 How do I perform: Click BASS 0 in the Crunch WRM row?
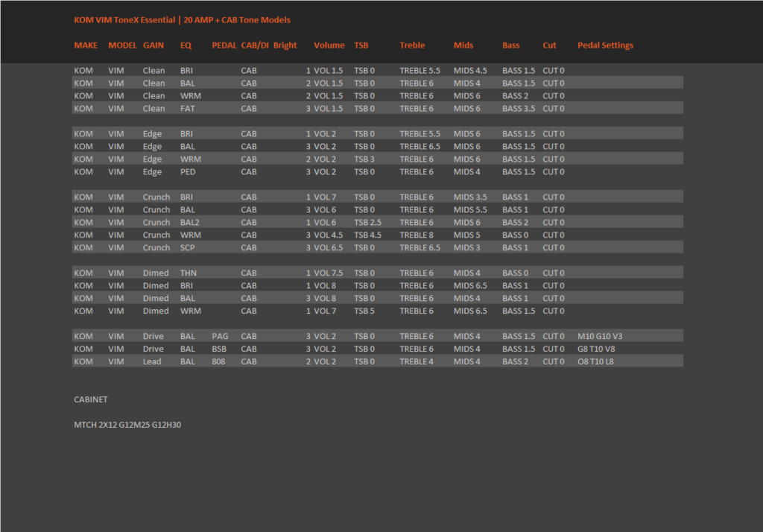[x=516, y=235]
